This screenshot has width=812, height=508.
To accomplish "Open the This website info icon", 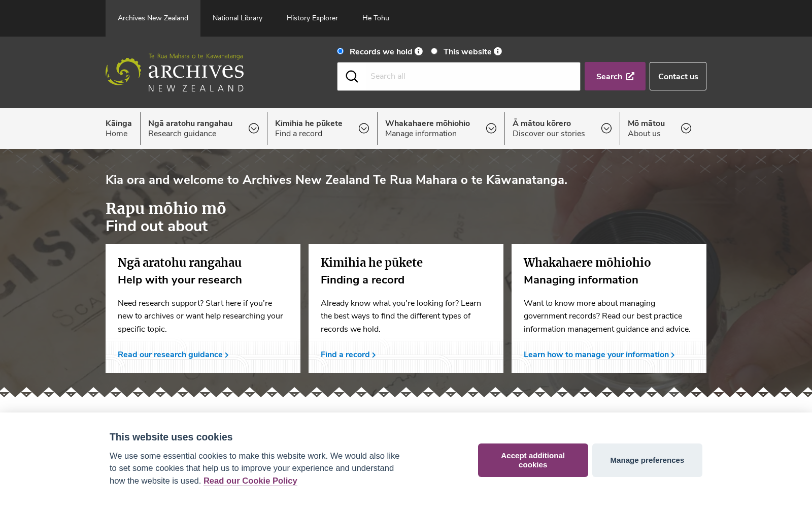I will click(498, 51).
